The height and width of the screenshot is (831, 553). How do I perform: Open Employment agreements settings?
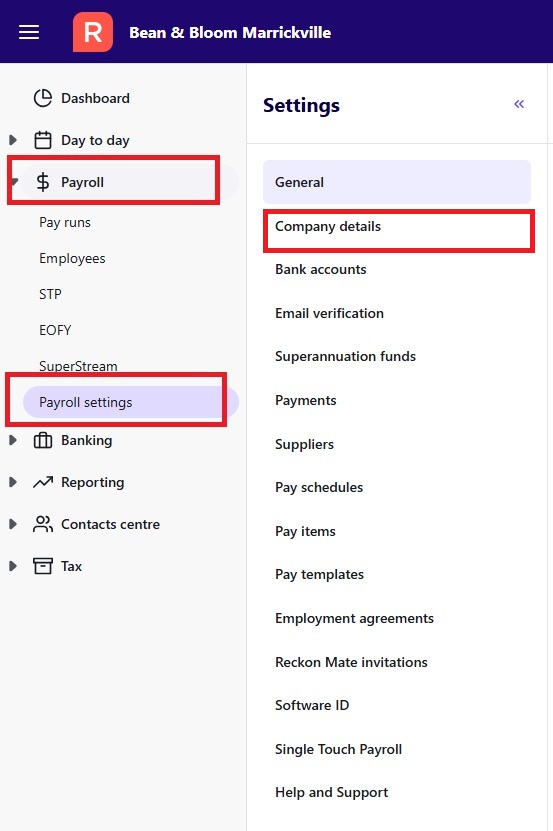tap(354, 618)
